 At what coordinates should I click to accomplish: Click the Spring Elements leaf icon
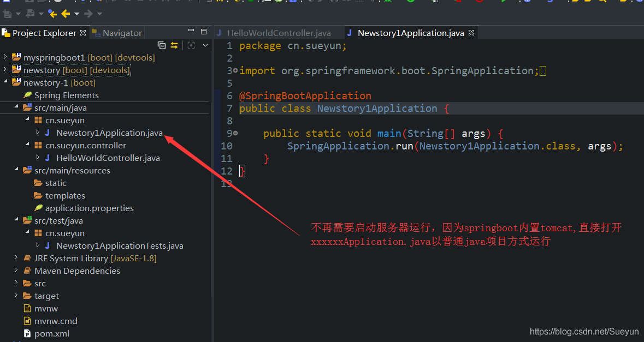pos(27,95)
